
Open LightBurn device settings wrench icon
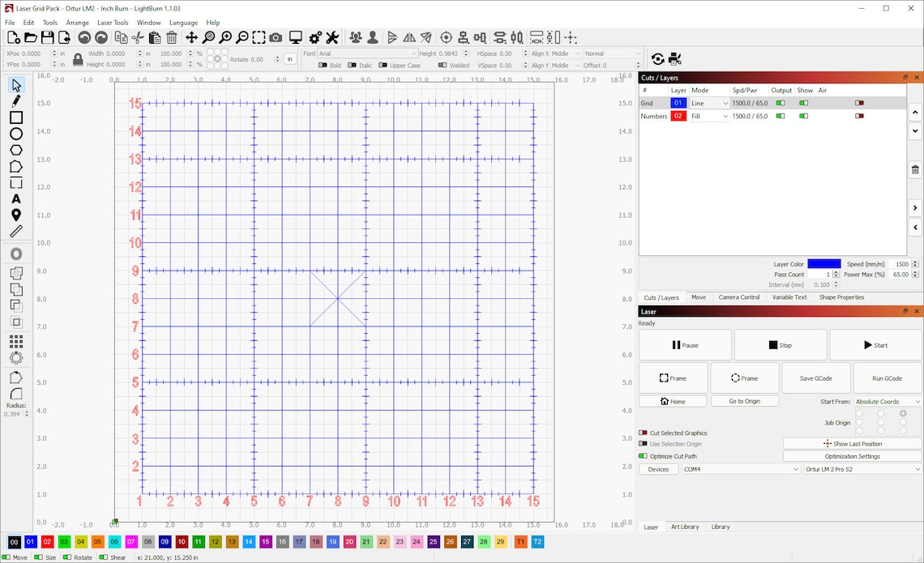(333, 37)
